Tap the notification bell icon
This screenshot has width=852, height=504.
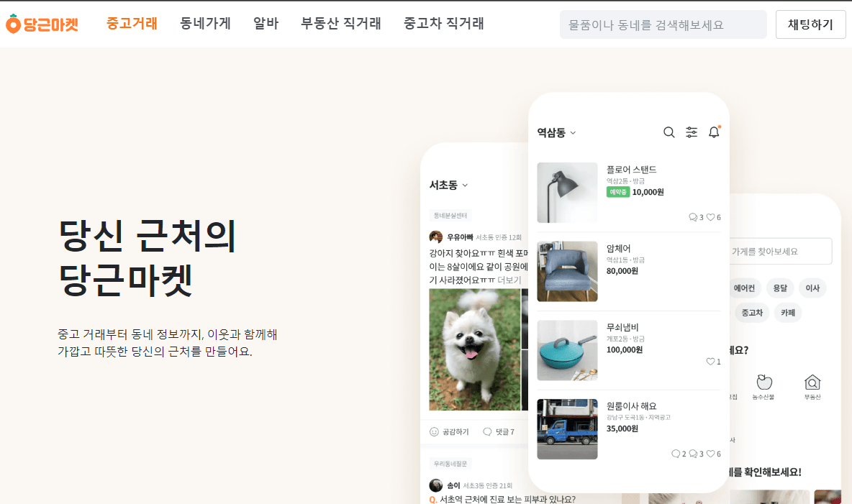[x=714, y=132]
